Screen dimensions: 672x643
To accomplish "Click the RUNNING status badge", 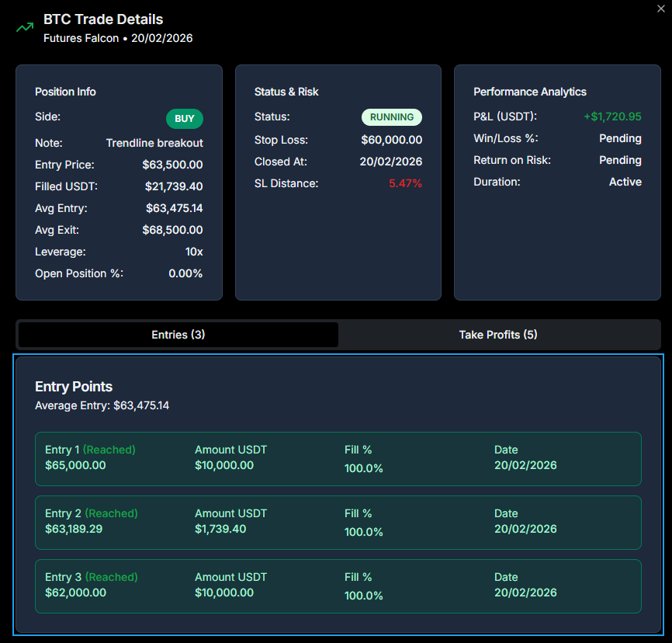I will pyautogui.click(x=392, y=117).
